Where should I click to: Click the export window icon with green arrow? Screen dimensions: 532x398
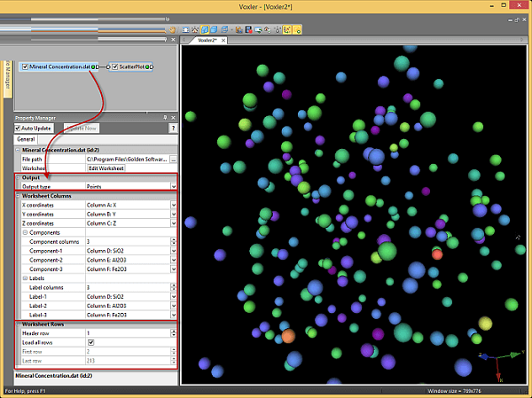[x=258, y=30]
